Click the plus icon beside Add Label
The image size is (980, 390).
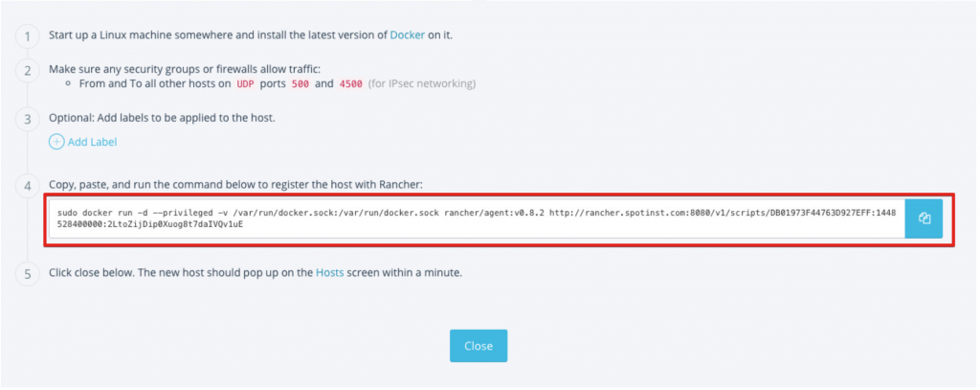click(x=57, y=142)
